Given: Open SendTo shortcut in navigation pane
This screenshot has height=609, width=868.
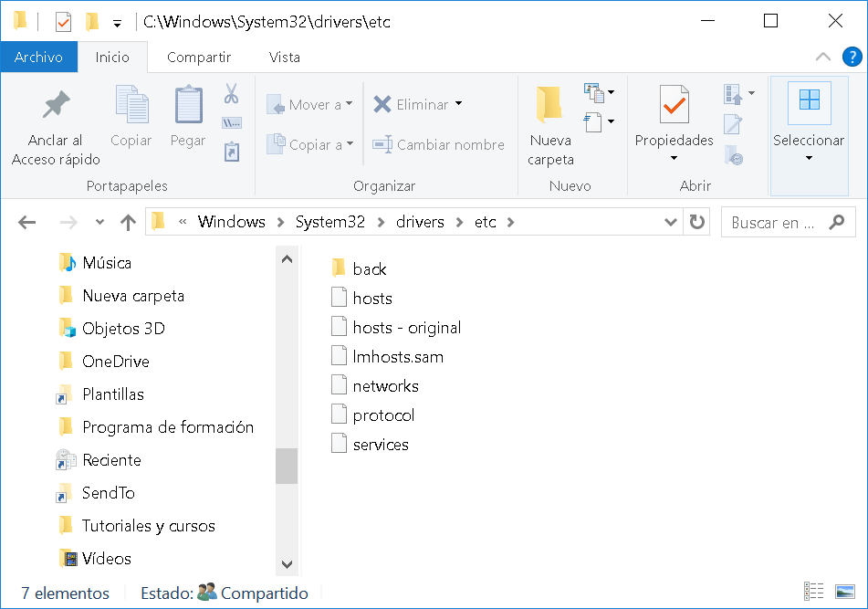Looking at the screenshot, I should (95, 493).
